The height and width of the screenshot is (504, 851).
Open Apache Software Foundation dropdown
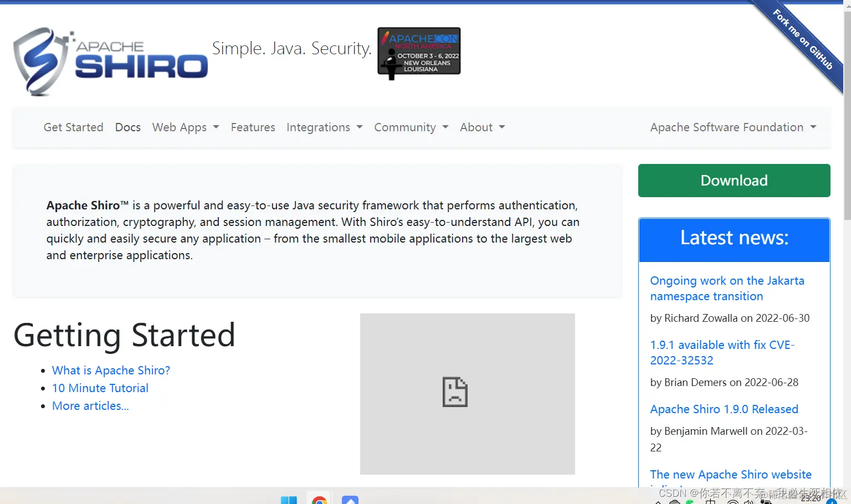[733, 127]
